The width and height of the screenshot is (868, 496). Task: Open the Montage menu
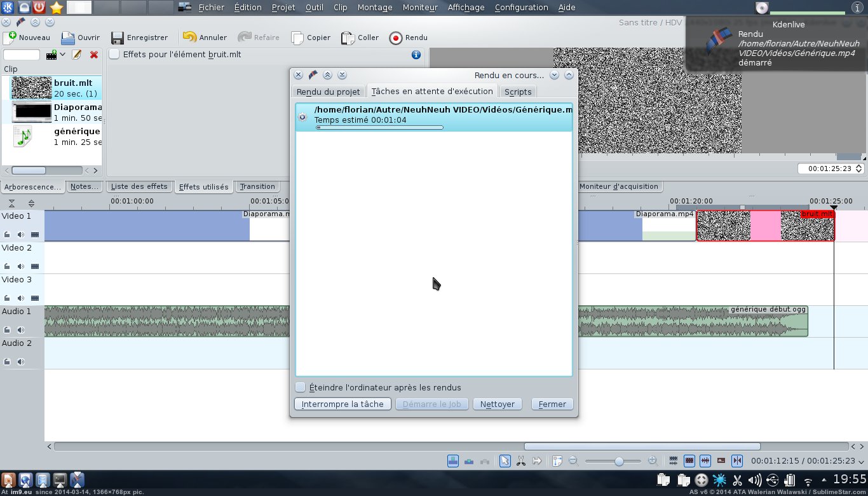click(374, 8)
